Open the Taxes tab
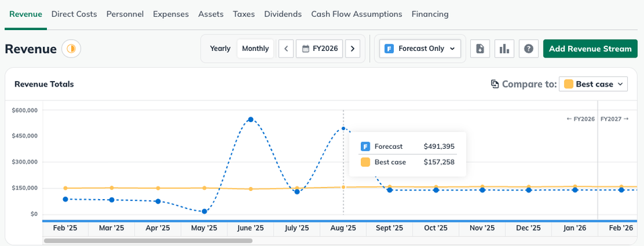Screen dimensions: 644x246 pyautogui.click(x=244, y=14)
